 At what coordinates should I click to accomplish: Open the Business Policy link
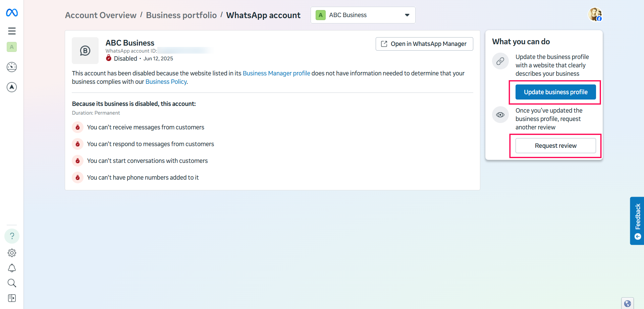(166, 81)
